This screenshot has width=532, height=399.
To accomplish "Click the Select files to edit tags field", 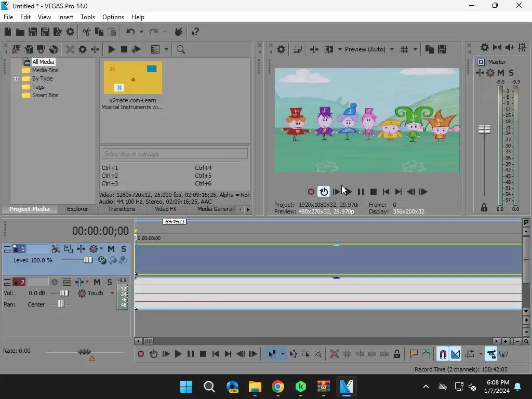I will click(175, 154).
